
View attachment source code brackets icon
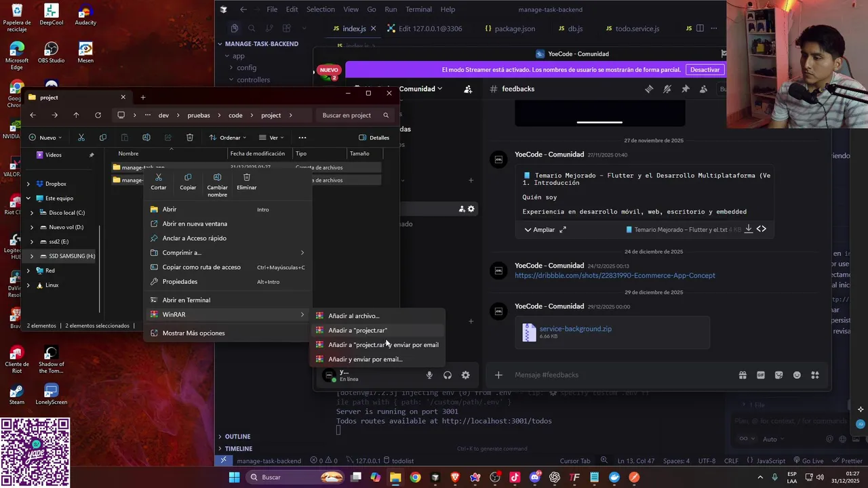[762, 229]
